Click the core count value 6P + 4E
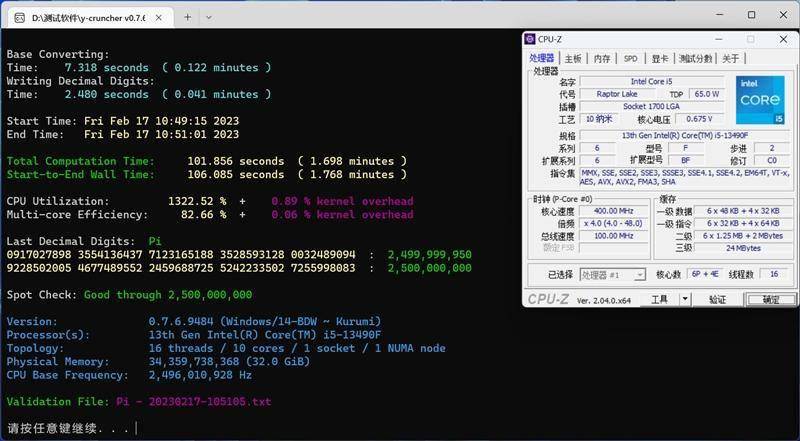This screenshot has height=441, width=800. click(705, 275)
